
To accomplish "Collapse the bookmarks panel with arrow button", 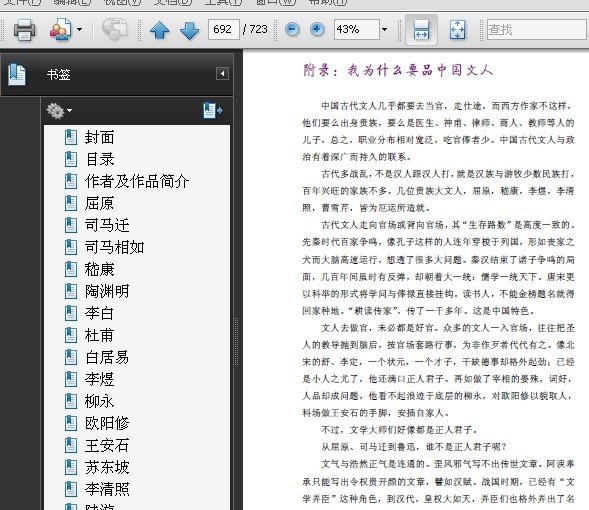I will [222, 73].
